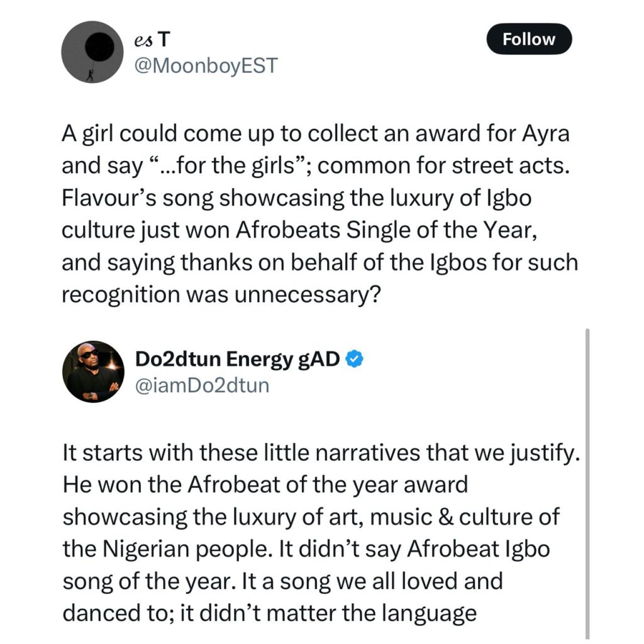This screenshot has width=644, height=644.
Task: Open the @MoonboyEST handle link
Action: pyautogui.click(x=206, y=65)
